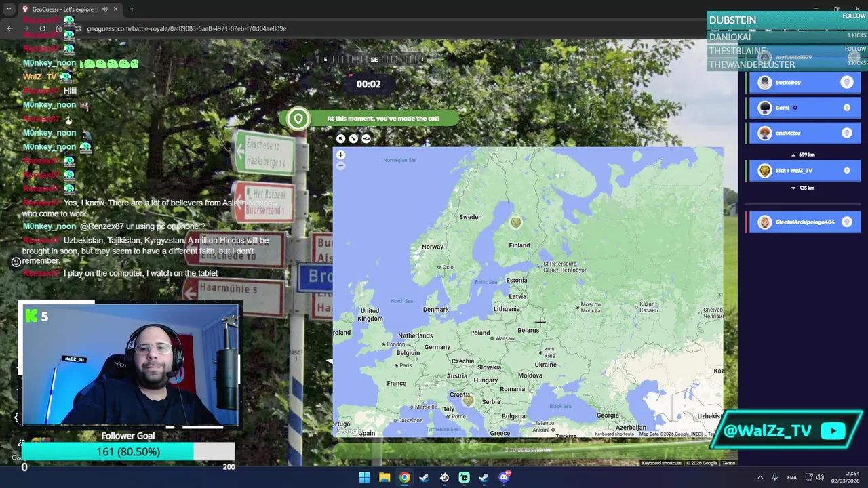
Task: Open a new browser tab
Action: click(132, 9)
